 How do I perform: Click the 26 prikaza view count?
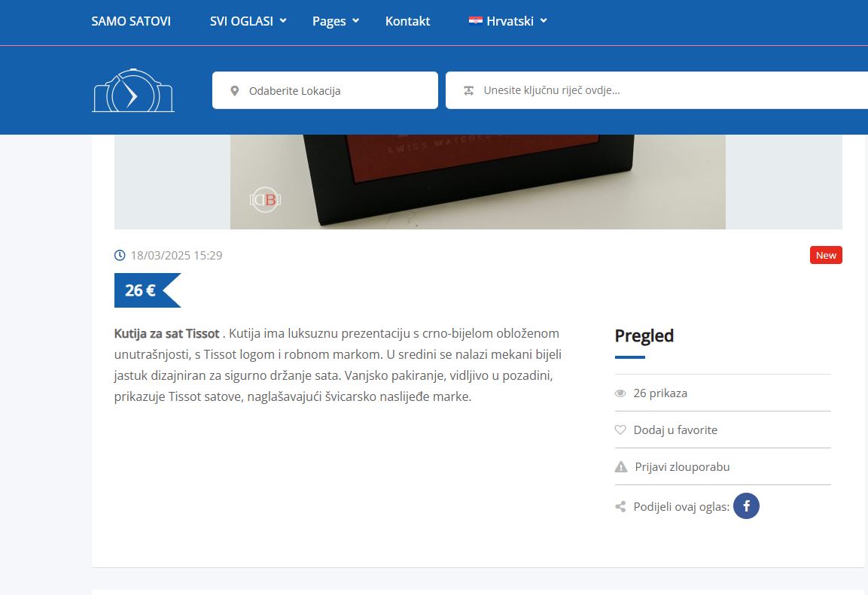(660, 393)
